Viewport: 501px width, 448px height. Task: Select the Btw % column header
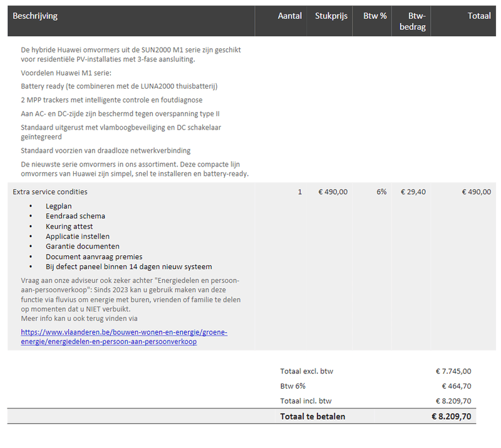point(374,16)
